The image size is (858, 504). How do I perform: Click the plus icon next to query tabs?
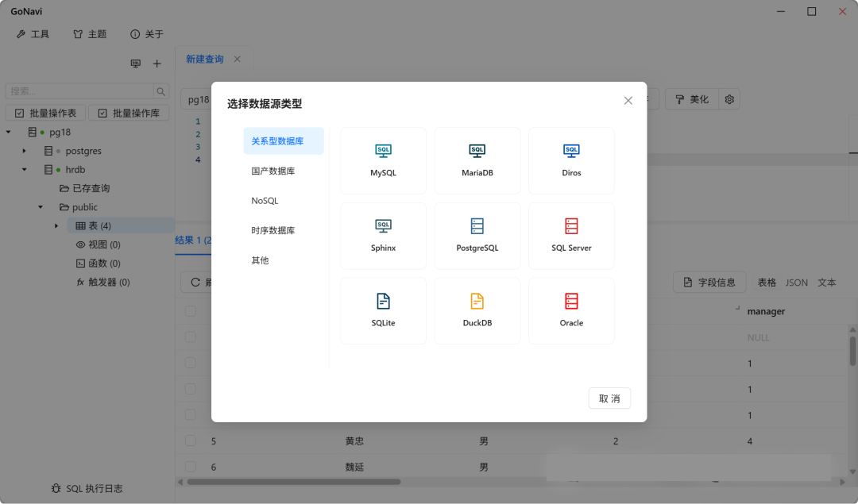tap(157, 63)
